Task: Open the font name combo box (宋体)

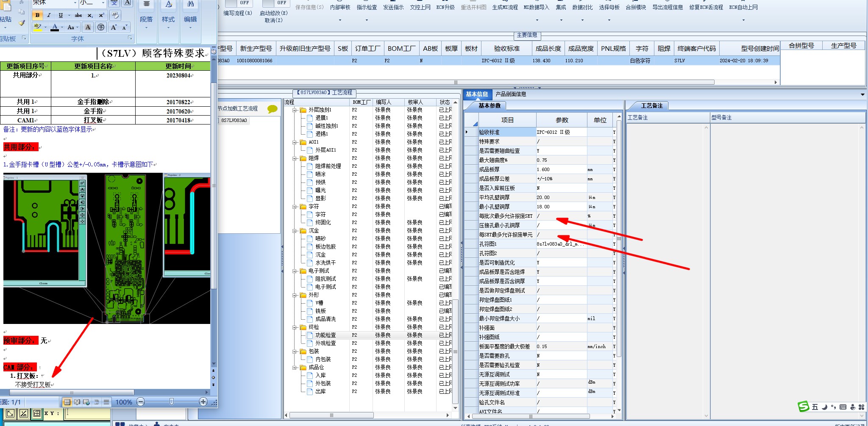Action: pos(55,3)
